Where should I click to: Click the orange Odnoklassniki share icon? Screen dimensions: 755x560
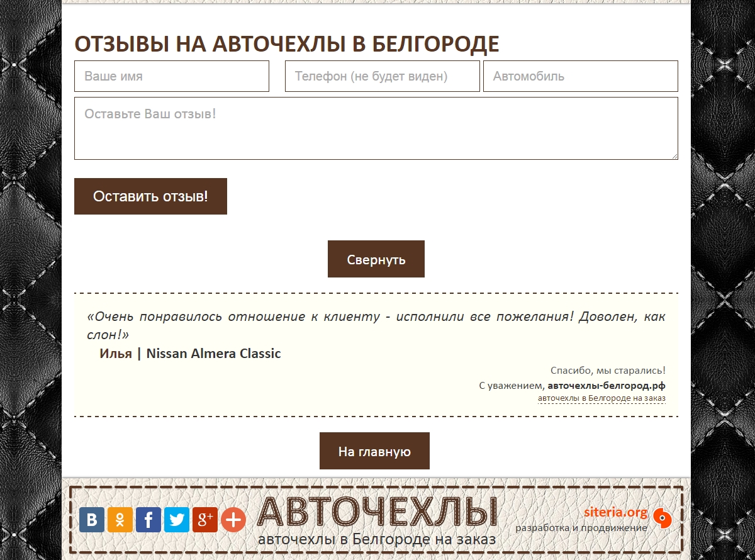pos(120,520)
